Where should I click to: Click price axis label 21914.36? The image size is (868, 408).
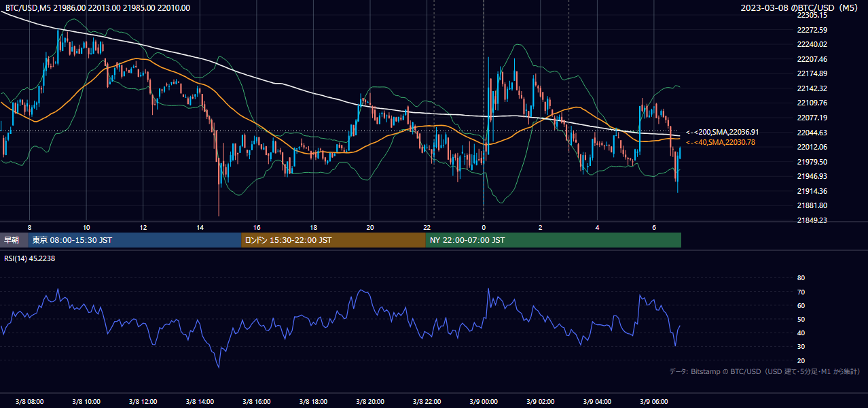(x=812, y=191)
